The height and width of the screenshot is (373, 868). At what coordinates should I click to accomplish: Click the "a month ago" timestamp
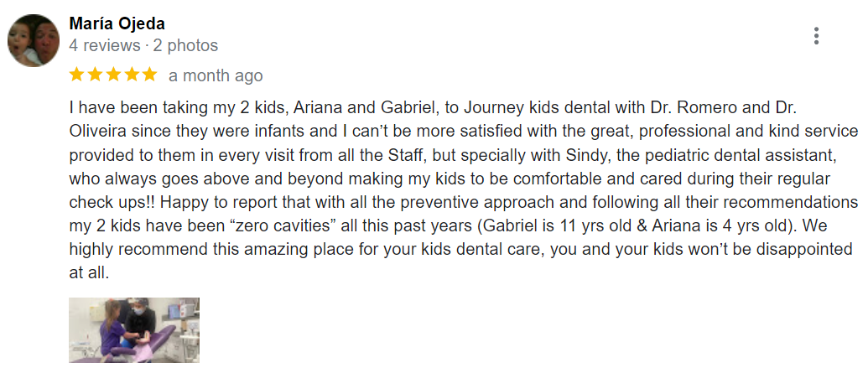coord(216,75)
